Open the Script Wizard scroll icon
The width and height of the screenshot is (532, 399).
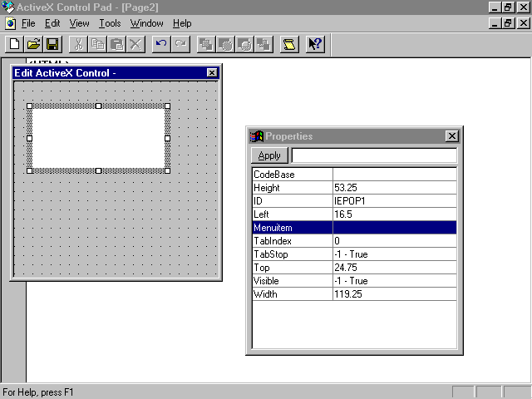(x=288, y=44)
